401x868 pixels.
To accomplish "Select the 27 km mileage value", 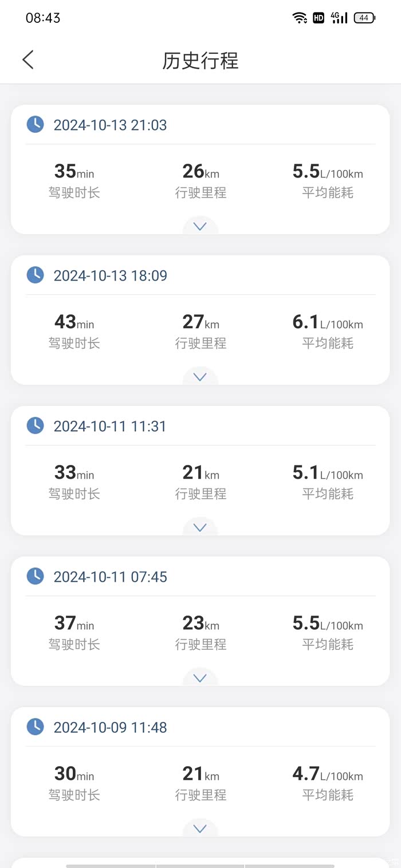I will click(x=200, y=322).
